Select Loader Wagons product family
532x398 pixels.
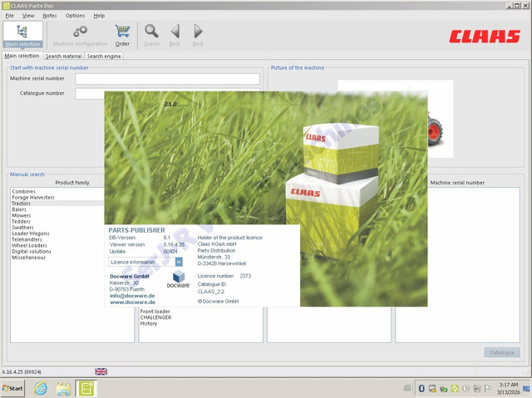(31, 233)
